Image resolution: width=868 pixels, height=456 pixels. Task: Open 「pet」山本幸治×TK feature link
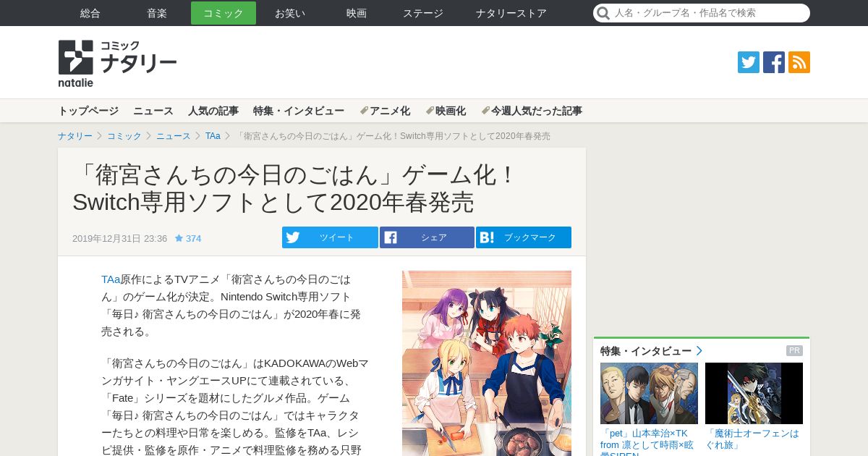pos(647,442)
